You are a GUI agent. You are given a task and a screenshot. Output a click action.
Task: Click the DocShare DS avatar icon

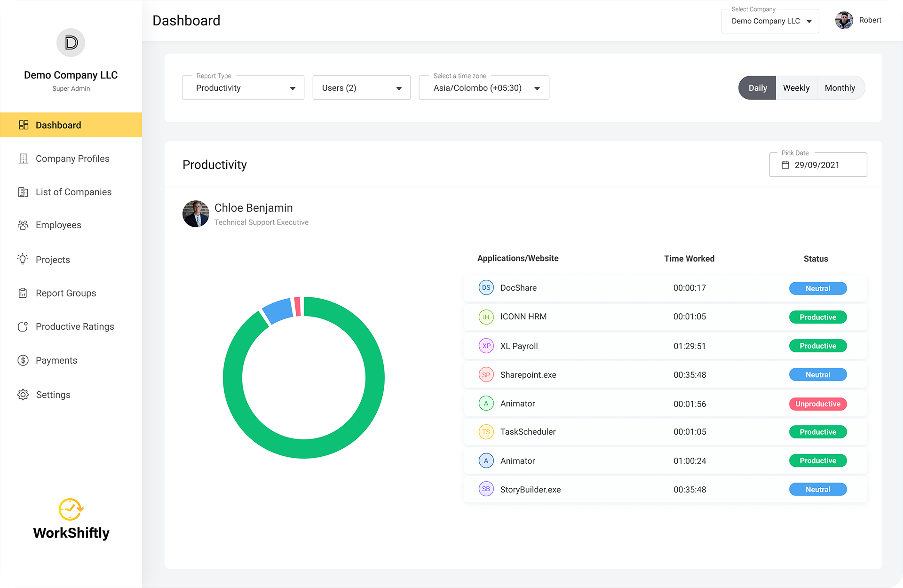coord(486,288)
